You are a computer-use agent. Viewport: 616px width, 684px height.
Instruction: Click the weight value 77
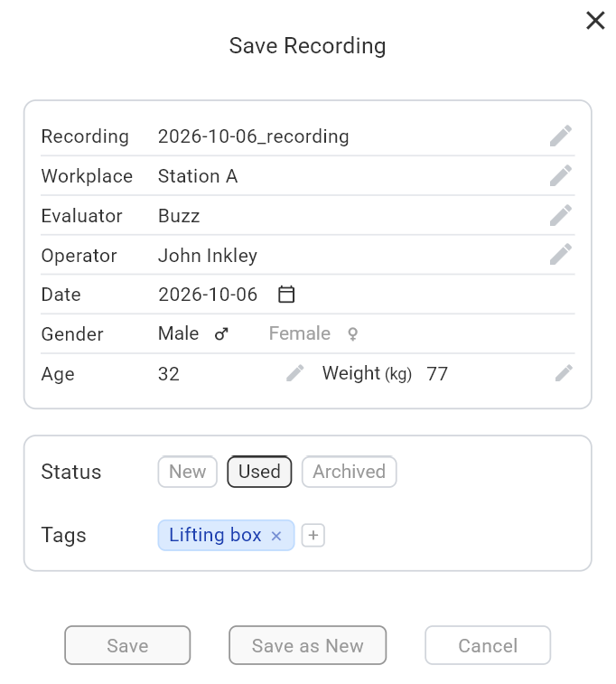click(x=437, y=374)
